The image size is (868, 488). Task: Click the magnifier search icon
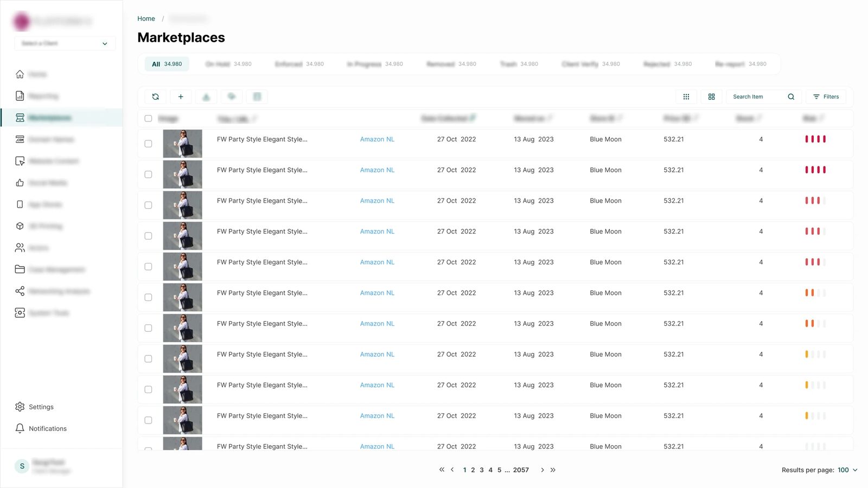[791, 97]
